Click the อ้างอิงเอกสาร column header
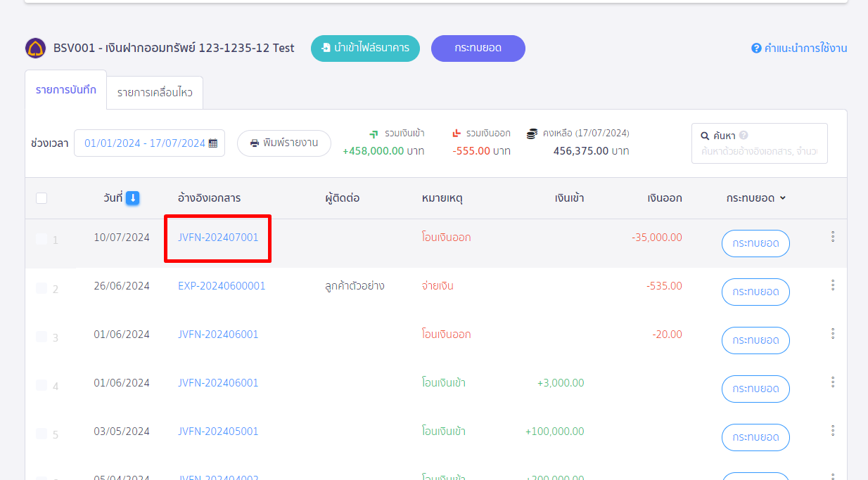This screenshot has width=868, height=480. pos(210,198)
